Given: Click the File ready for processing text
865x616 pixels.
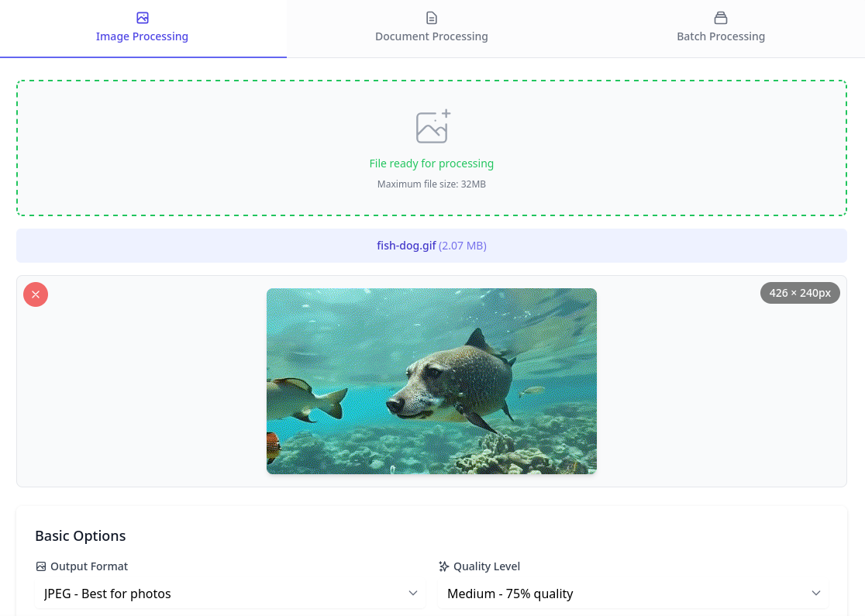Looking at the screenshot, I should point(432,163).
